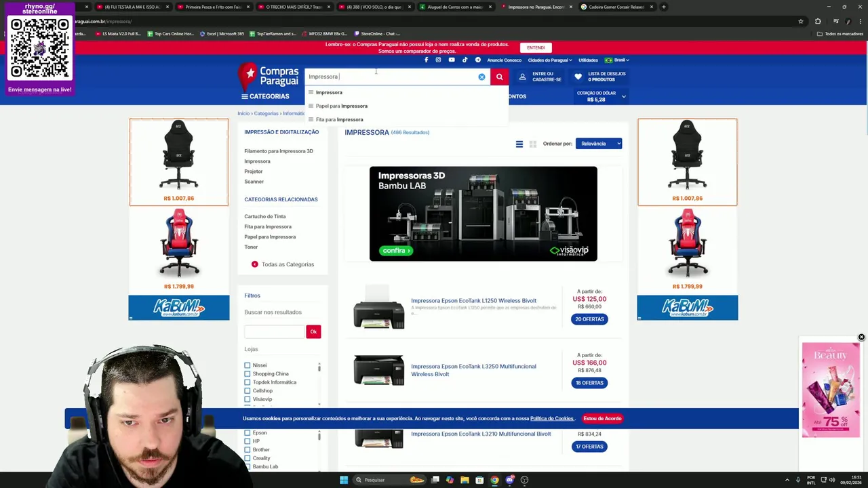Show hidden system tray icons

point(787,480)
